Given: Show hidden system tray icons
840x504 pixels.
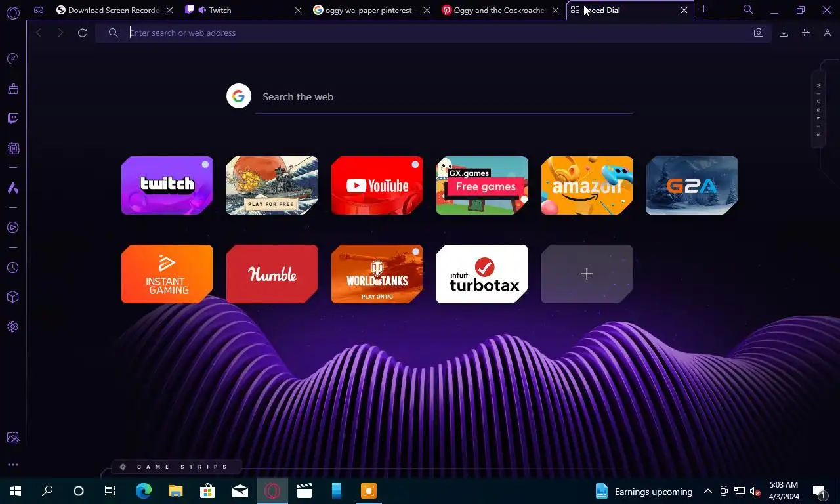Looking at the screenshot, I should (708, 491).
